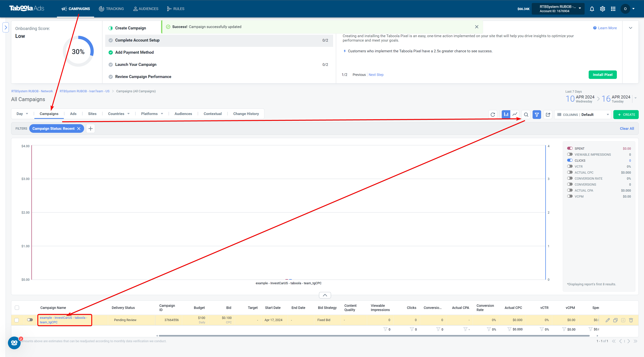Open the Audiences top menu

[146, 9]
